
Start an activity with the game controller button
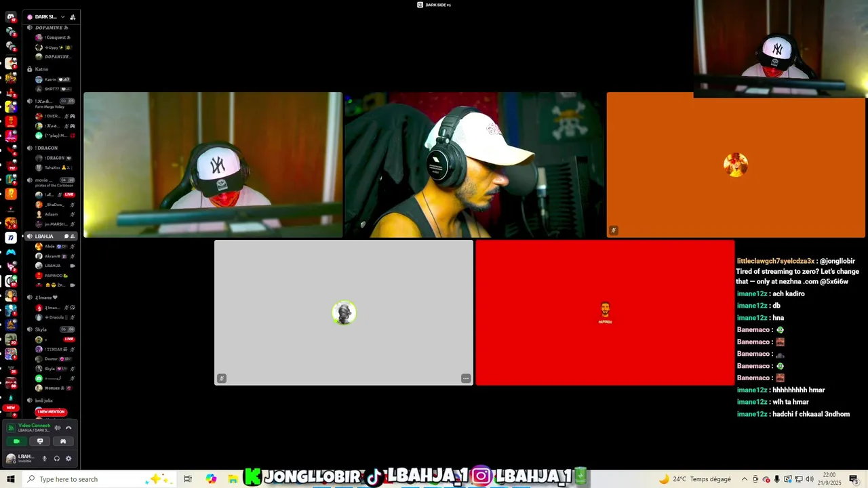[63, 441]
